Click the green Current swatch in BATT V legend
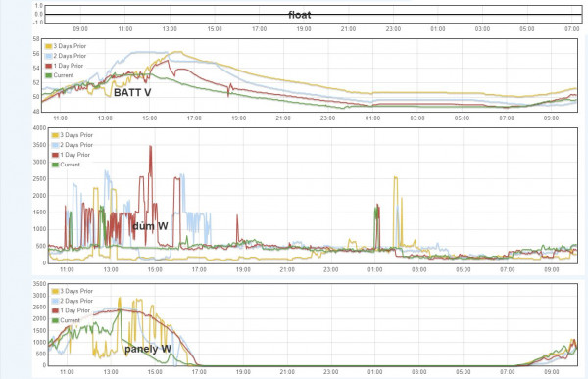Image resolution: width=588 pixels, height=379 pixels. tap(48, 75)
